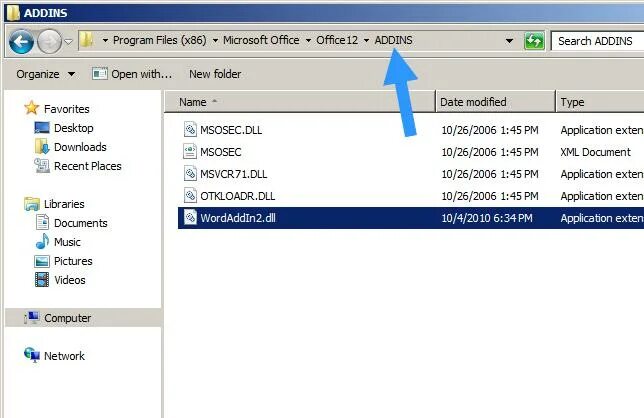Open the Organize menu

tap(45, 74)
